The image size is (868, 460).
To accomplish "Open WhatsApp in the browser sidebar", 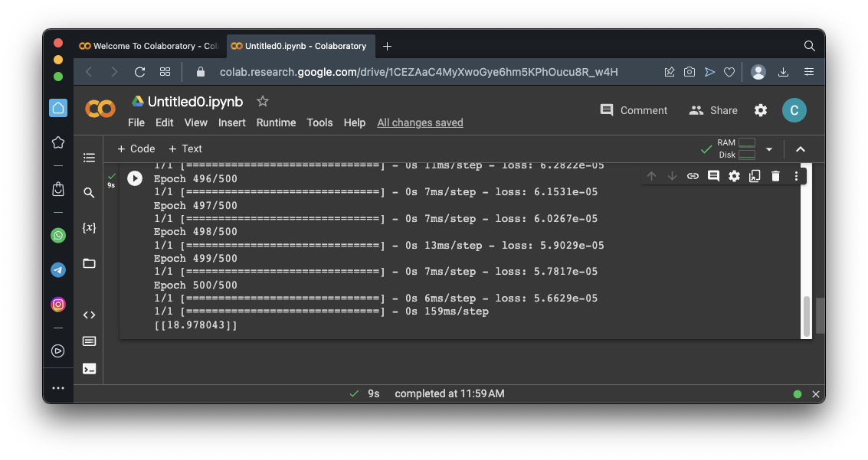I will coord(58,236).
